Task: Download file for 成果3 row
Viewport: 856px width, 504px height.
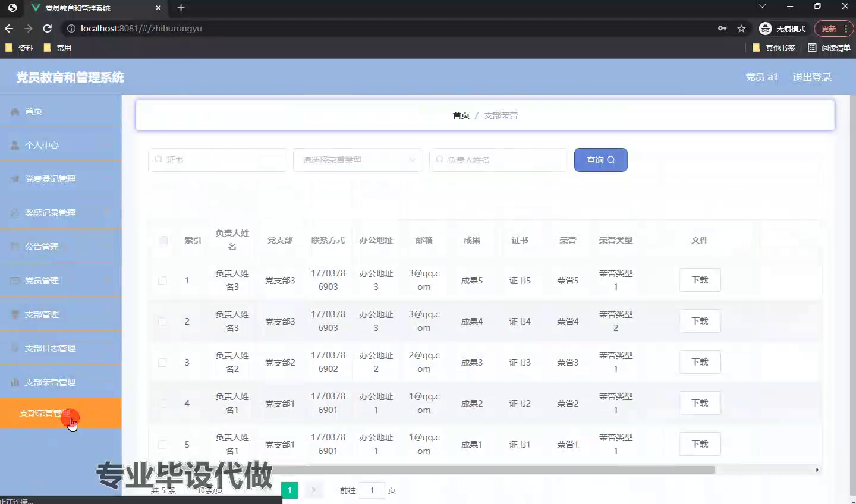Action: [700, 362]
